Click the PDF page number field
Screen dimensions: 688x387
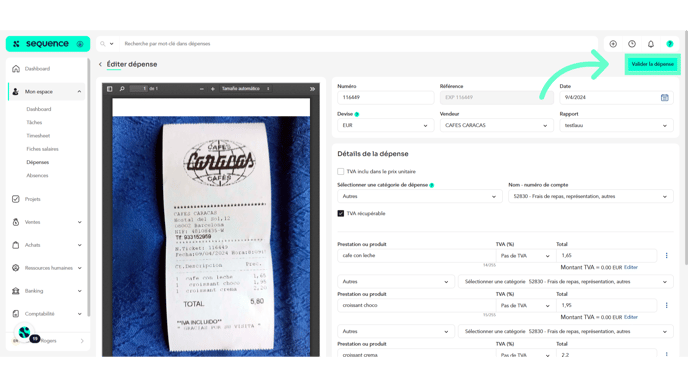[x=139, y=89]
